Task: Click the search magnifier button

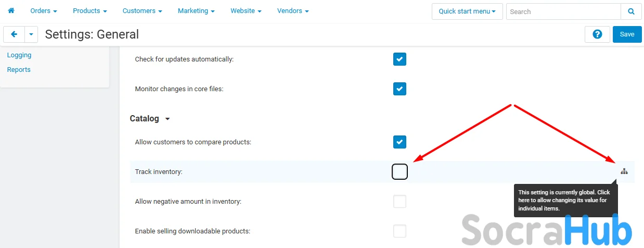Action: [x=631, y=11]
